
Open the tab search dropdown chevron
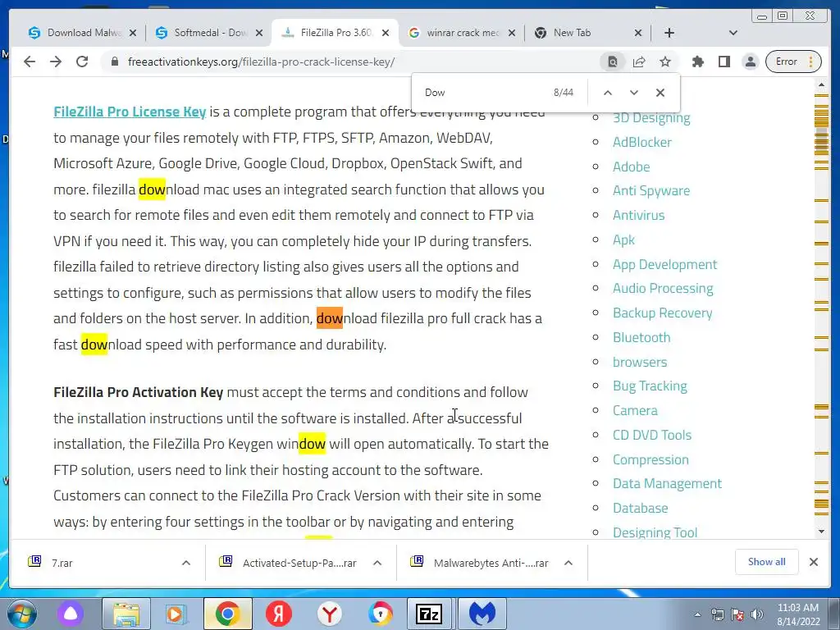(x=733, y=33)
